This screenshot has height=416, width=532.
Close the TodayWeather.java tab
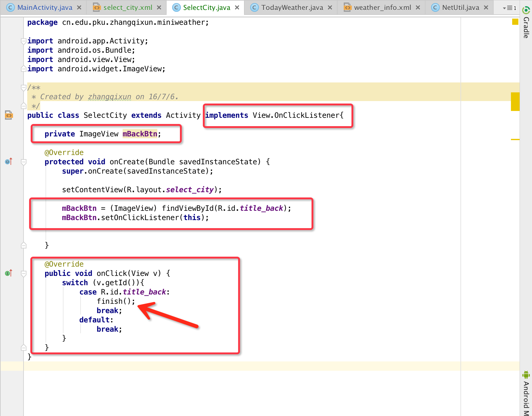tap(330, 7)
